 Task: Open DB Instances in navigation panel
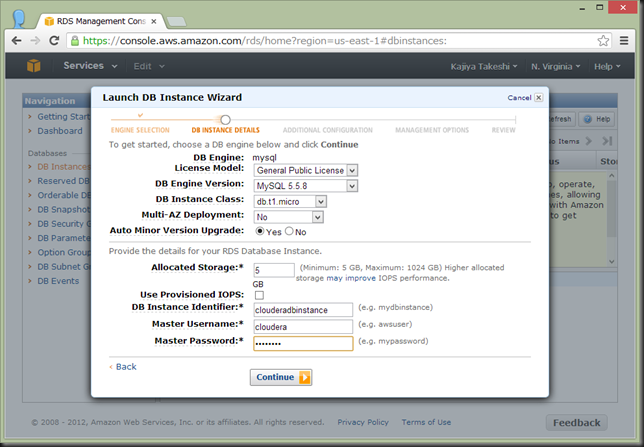tap(64, 167)
